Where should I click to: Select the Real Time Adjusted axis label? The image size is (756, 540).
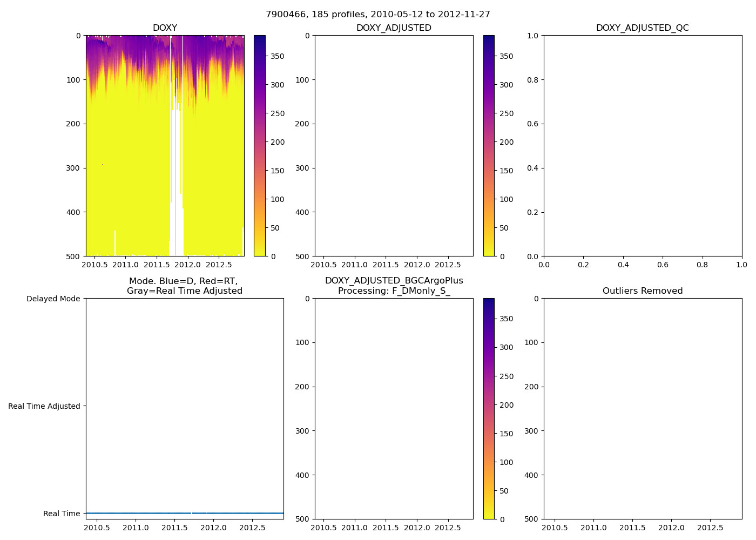[44, 406]
